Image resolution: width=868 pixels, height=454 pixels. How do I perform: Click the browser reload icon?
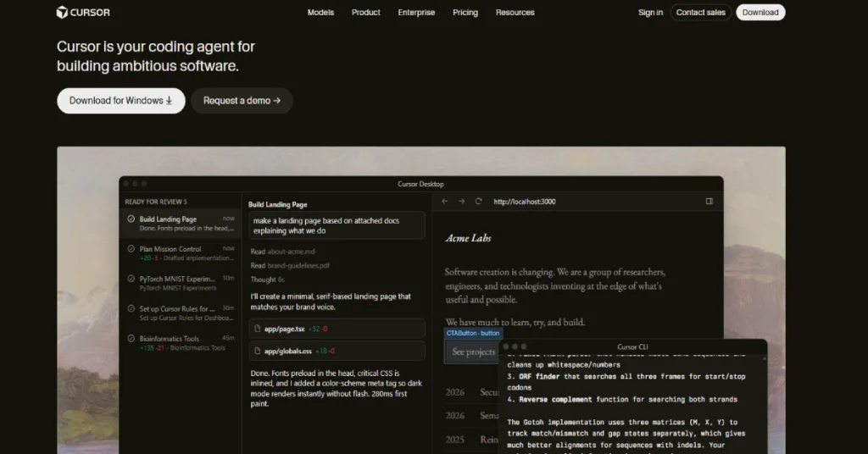479,202
